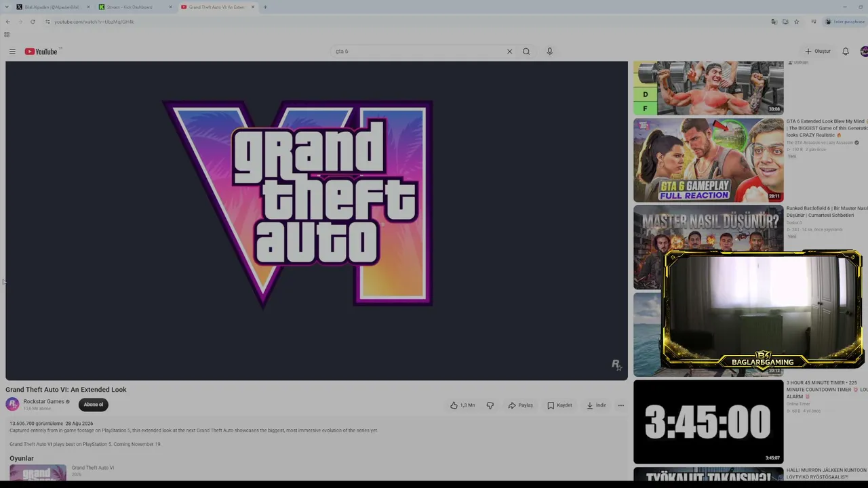Download video with 'İndir' button
Image resolution: width=868 pixels, height=488 pixels.
coord(597,405)
